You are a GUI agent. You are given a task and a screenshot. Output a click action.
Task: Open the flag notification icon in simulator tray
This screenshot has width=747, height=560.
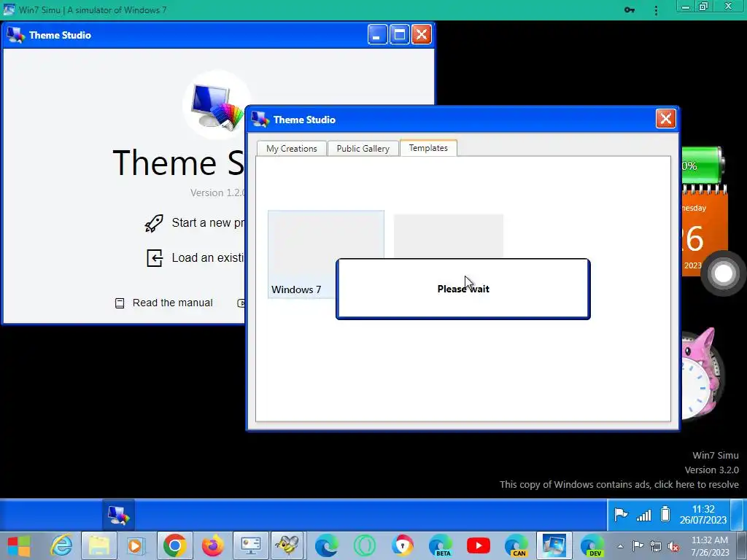pos(621,515)
